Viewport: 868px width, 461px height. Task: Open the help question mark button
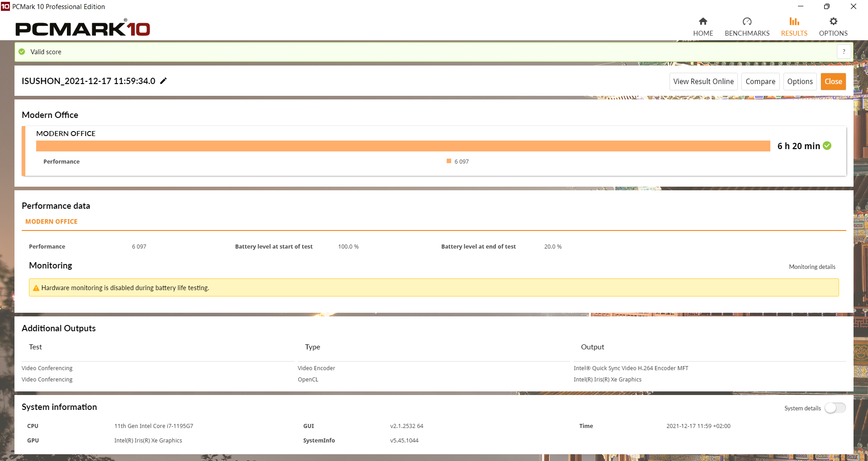844,52
